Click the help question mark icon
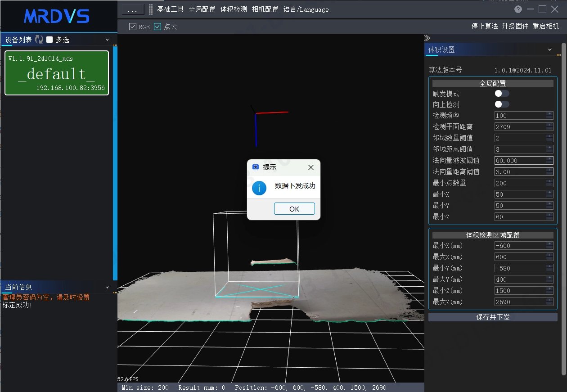 [518, 9]
